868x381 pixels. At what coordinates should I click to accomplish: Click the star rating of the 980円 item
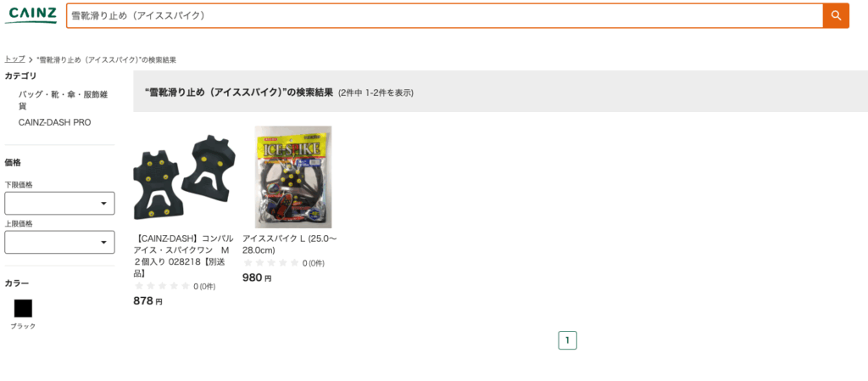click(x=271, y=263)
